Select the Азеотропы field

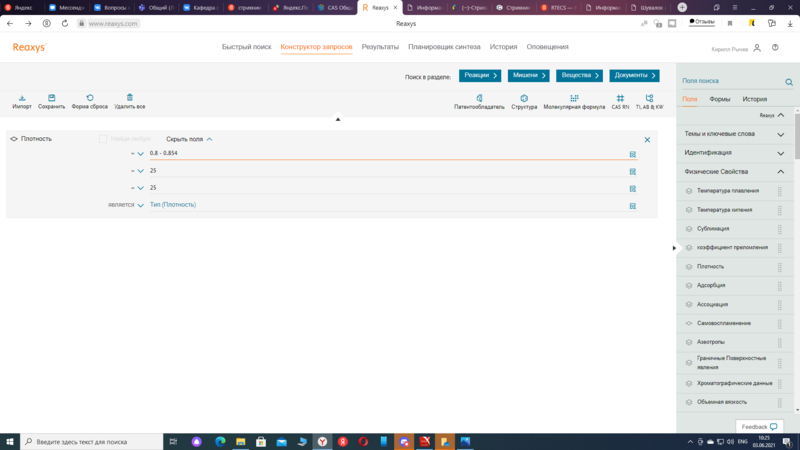[711, 342]
